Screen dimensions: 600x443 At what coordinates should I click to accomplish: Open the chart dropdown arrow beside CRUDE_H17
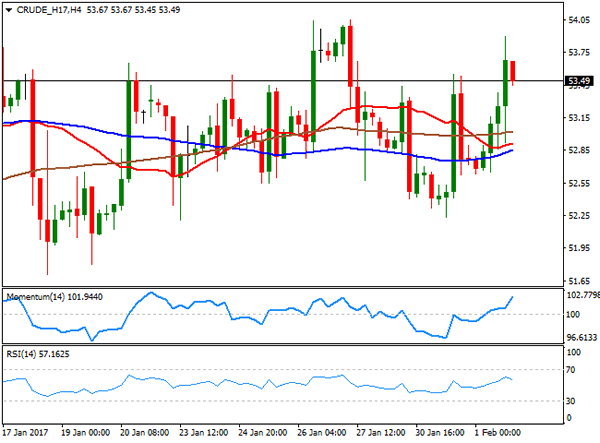pyautogui.click(x=9, y=10)
